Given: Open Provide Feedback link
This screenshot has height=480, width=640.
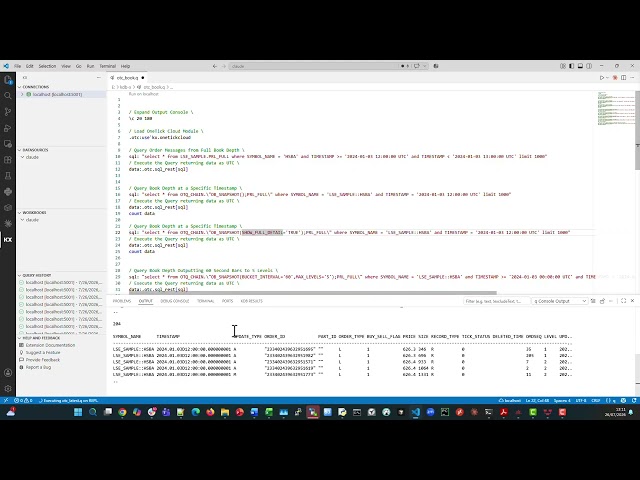Looking at the screenshot, I should (43, 360).
